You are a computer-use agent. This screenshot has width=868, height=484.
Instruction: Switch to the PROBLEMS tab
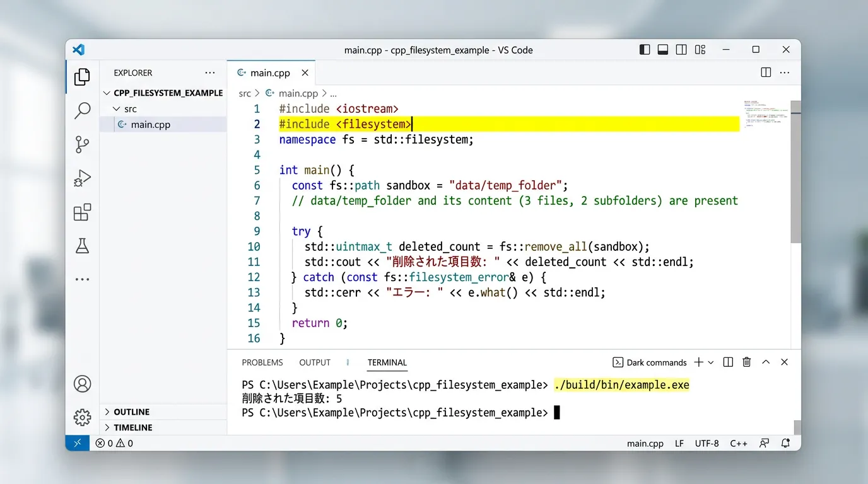tap(262, 362)
